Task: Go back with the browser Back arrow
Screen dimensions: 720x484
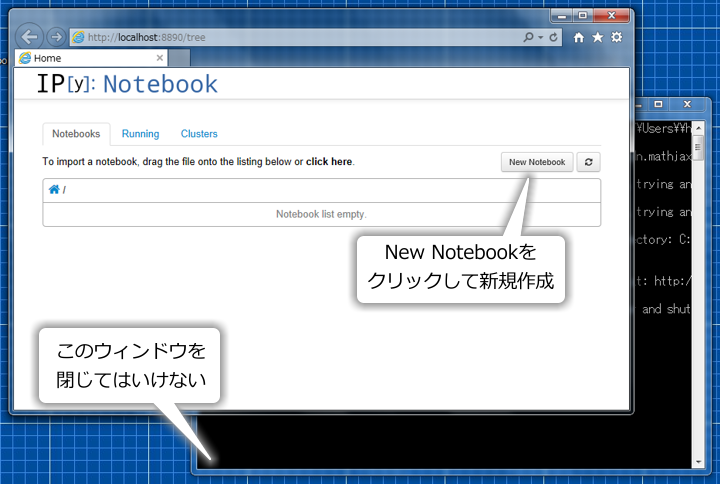Action: tap(29, 36)
